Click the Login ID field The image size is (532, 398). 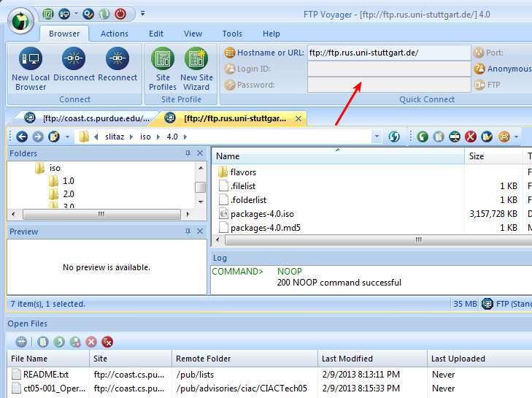pyautogui.click(x=389, y=69)
